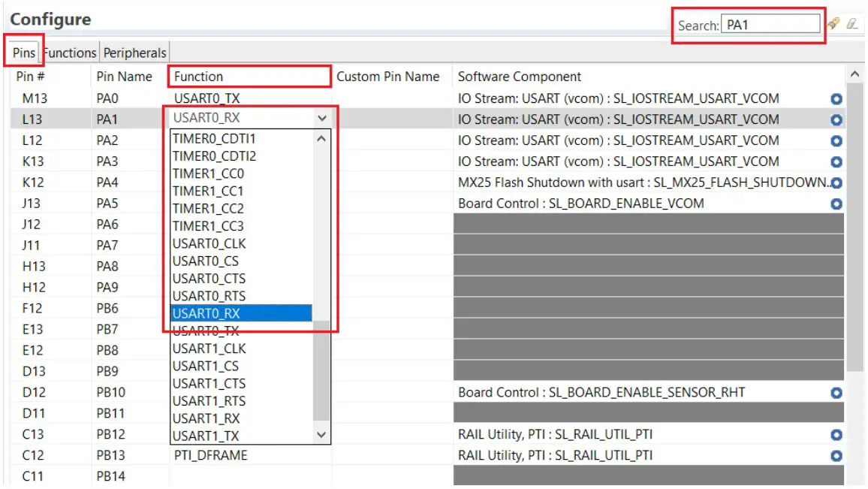Expand the USART0_RX function combo box arrow
Image resolution: width=868 pixels, height=489 pixels.
[x=321, y=118]
